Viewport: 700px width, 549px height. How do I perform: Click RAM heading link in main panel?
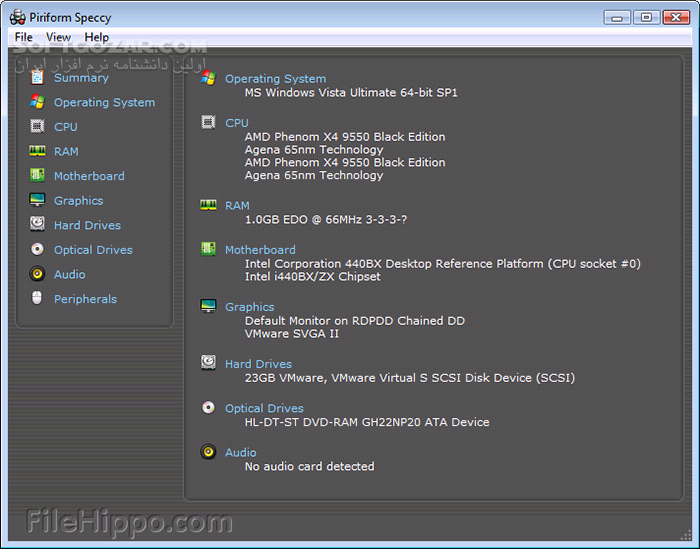coord(237,206)
